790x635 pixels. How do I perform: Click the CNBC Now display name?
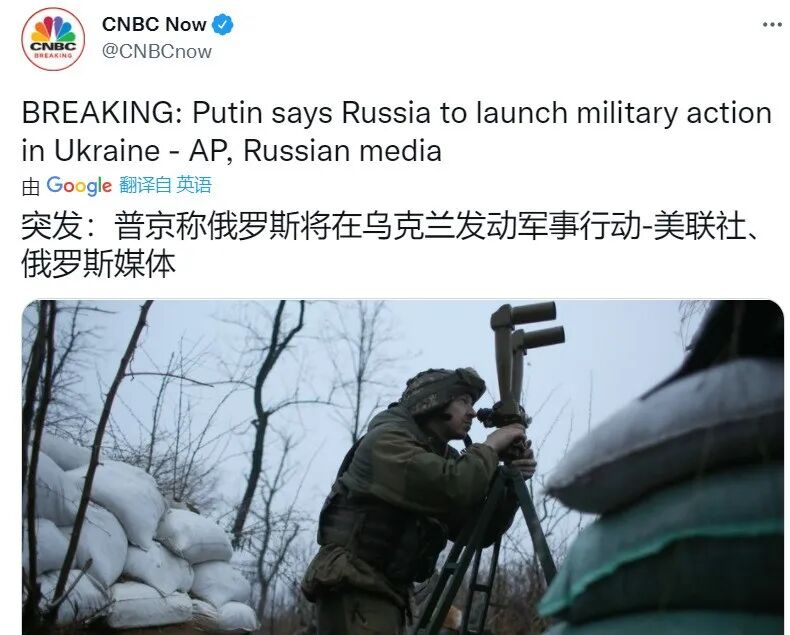154,24
